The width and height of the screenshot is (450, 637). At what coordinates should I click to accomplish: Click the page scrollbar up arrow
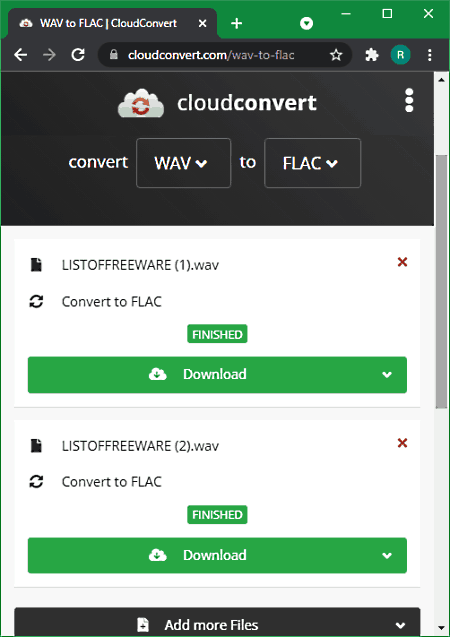[442, 79]
